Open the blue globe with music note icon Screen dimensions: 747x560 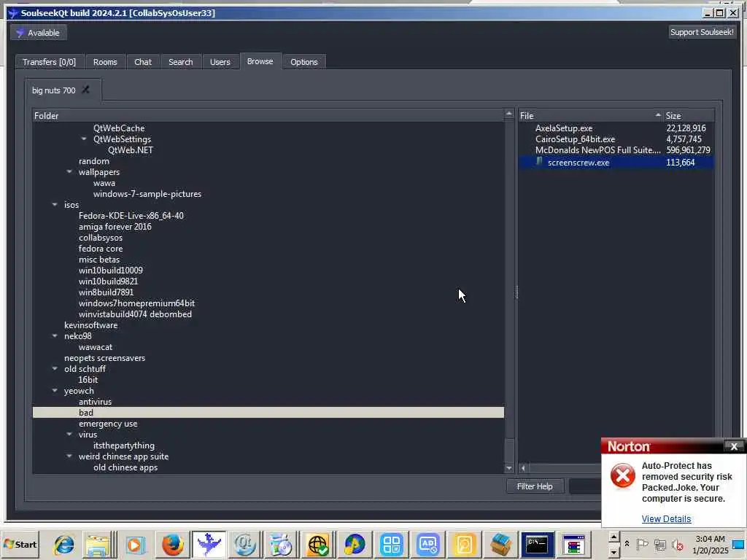(x=355, y=544)
